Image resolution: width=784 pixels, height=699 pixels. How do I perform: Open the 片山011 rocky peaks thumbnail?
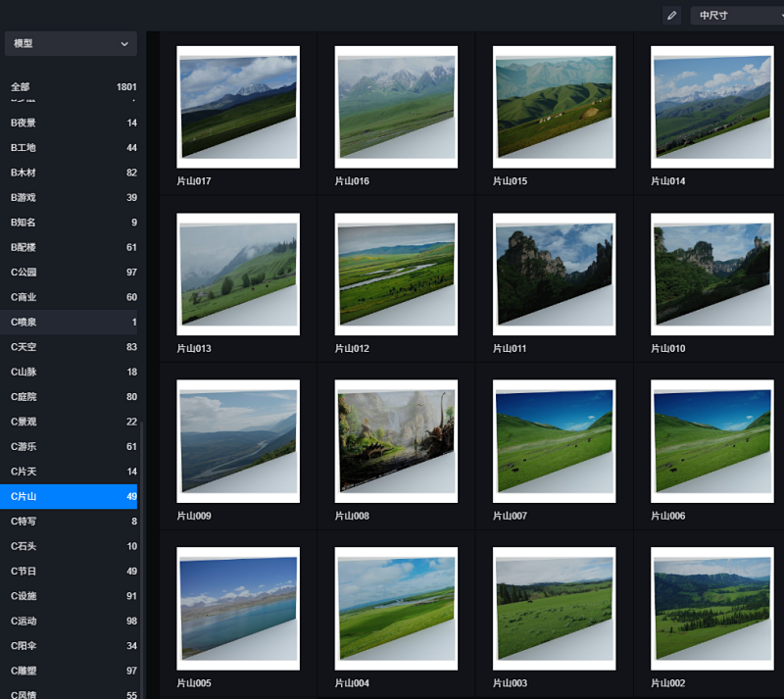point(554,275)
